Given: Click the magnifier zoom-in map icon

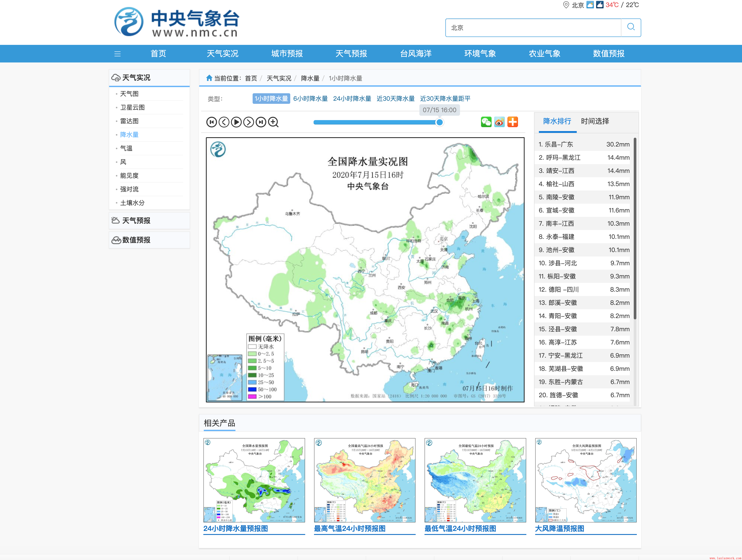Looking at the screenshot, I should [273, 122].
